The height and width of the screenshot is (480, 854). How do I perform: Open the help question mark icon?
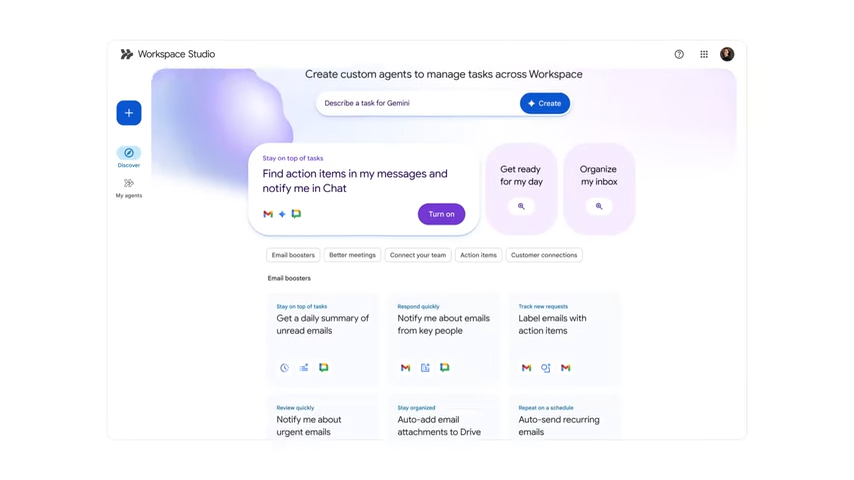[679, 54]
